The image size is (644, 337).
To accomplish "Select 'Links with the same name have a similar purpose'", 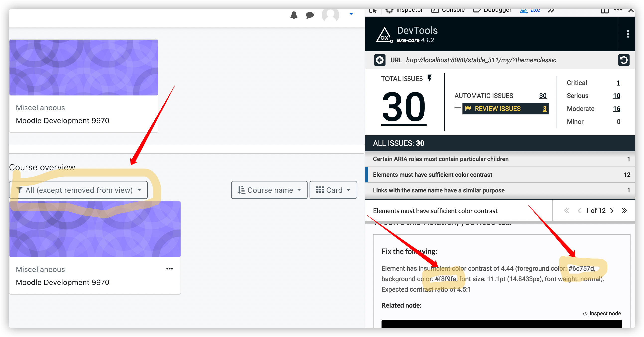I will [500, 190].
